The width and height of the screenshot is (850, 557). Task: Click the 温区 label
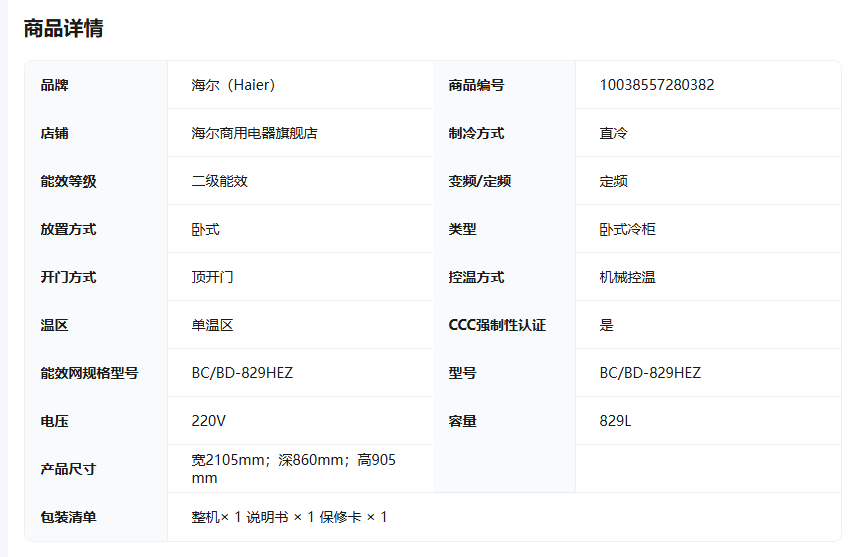click(54, 325)
